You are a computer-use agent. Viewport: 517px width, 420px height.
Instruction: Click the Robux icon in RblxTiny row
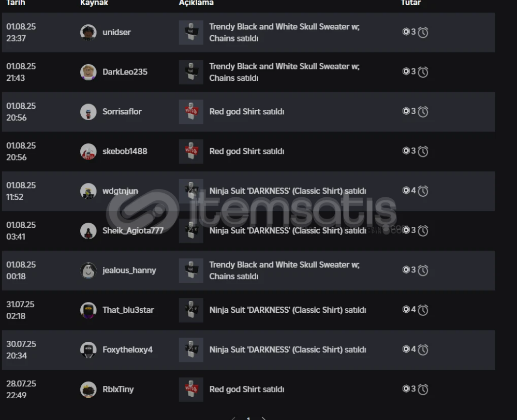pos(406,388)
